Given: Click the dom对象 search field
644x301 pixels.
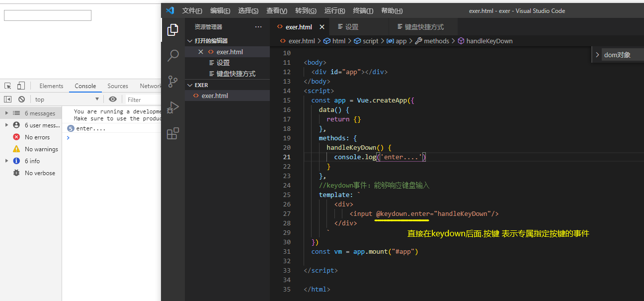Looking at the screenshot, I should 623,55.
